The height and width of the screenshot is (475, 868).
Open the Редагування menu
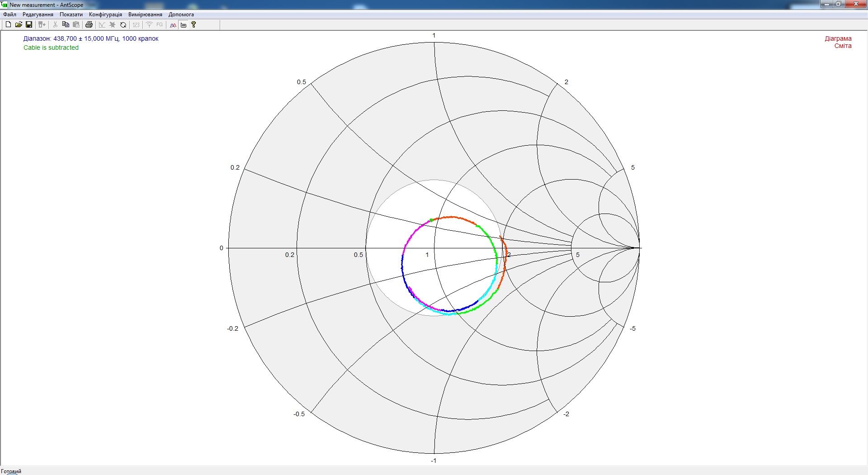tap(38, 14)
